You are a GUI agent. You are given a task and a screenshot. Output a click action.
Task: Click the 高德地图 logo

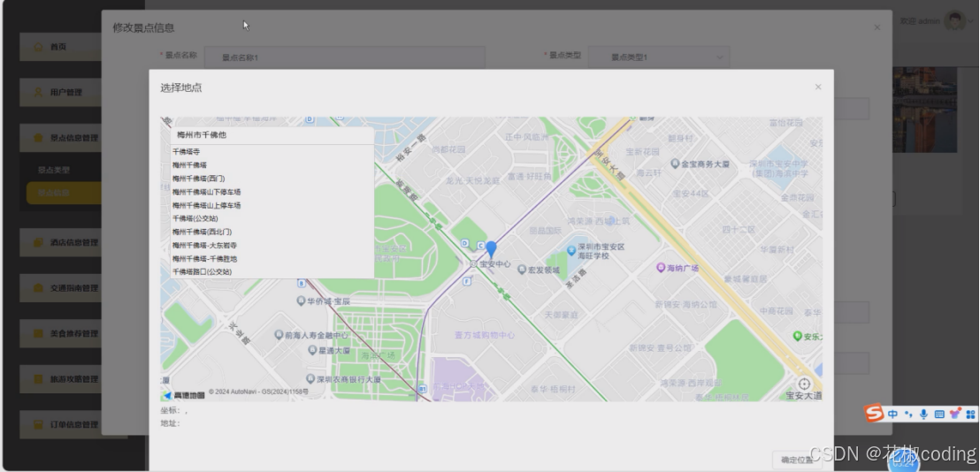click(183, 395)
